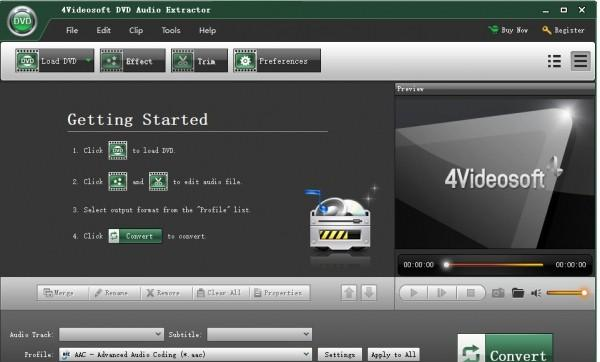Open the snapshot folder icon
The image size is (600, 362).
[x=518, y=293]
